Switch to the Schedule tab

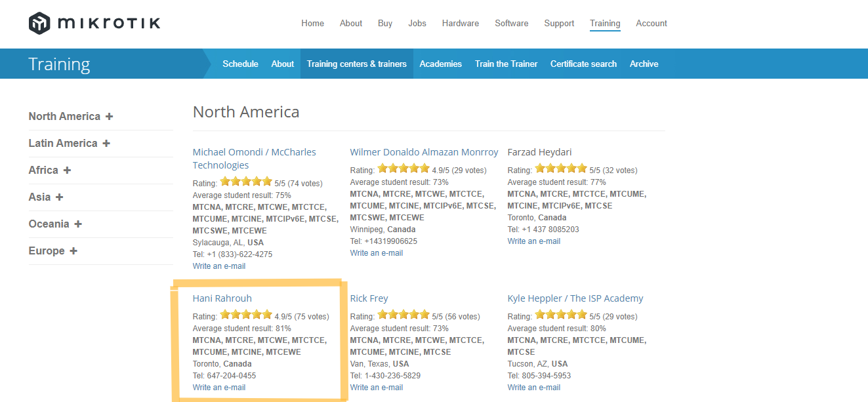pyautogui.click(x=240, y=64)
